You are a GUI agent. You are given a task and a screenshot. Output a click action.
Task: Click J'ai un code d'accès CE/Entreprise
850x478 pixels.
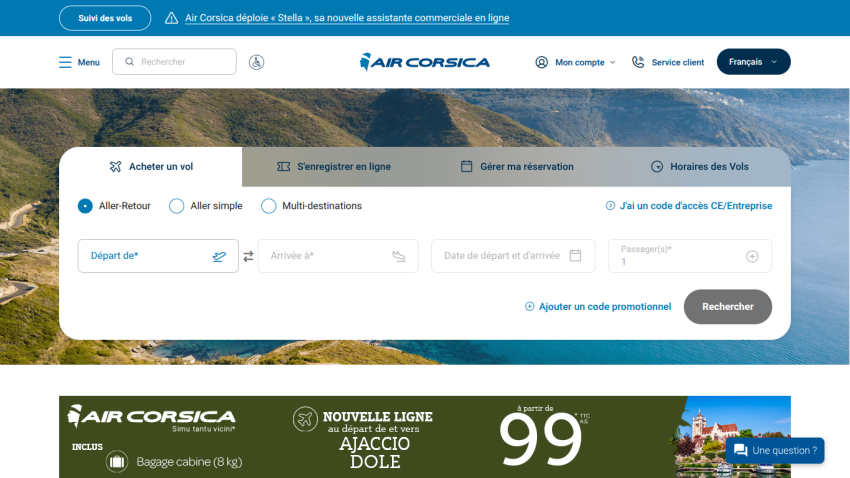tap(696, 206)
